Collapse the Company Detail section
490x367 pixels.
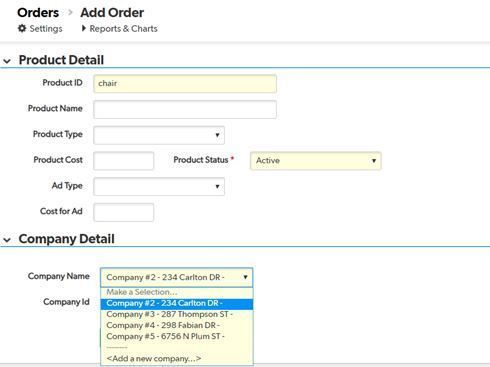coord(7,240)
